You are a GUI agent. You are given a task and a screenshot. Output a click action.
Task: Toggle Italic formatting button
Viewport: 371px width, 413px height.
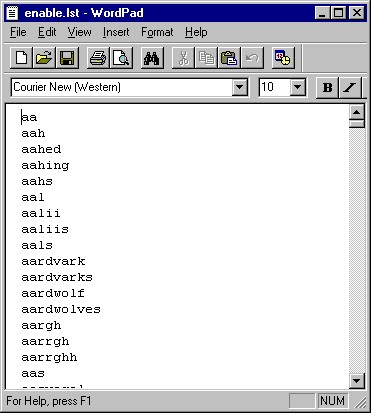point(350,87)
